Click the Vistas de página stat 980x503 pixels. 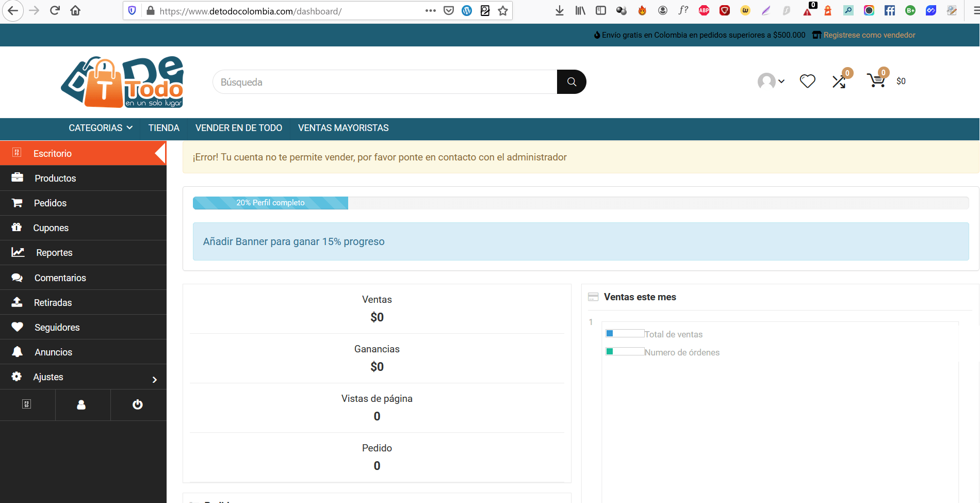[377, 408]
